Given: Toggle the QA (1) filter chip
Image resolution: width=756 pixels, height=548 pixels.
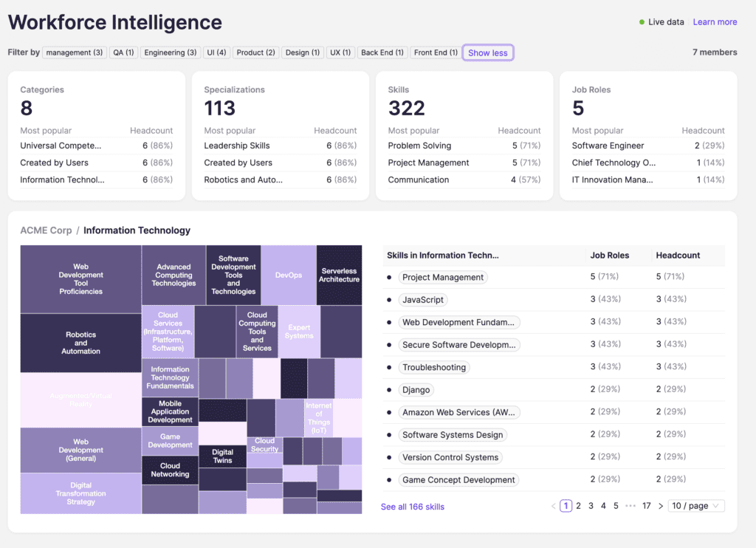Looking at the screenshot, I should point(123,52).
